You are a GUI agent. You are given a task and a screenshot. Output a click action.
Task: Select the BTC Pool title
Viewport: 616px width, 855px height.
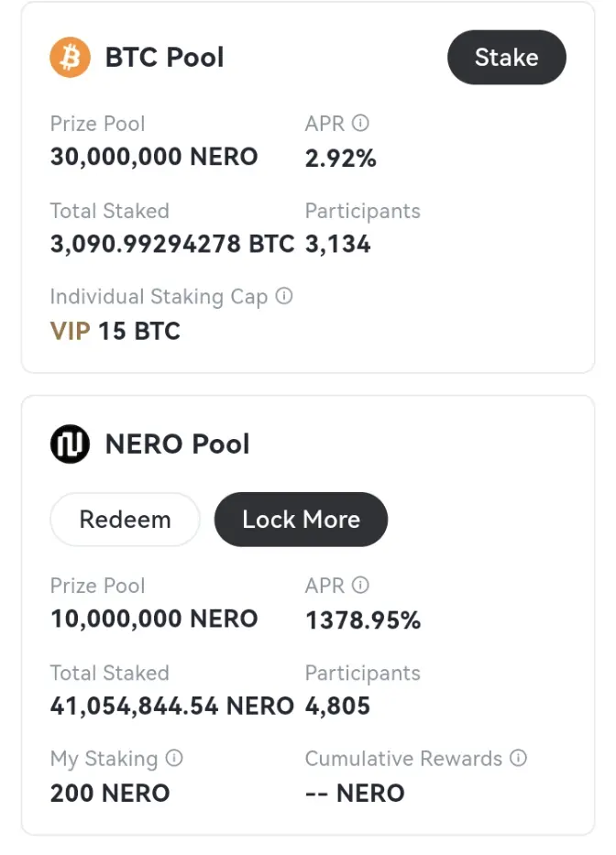coord(164,57)
